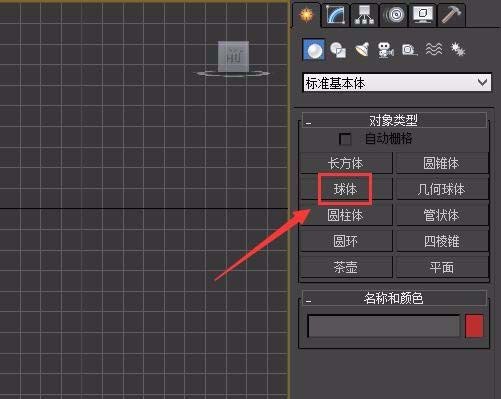Collapse the 名称和颜色 rollout
501x399 pixels.
[394, 298]
